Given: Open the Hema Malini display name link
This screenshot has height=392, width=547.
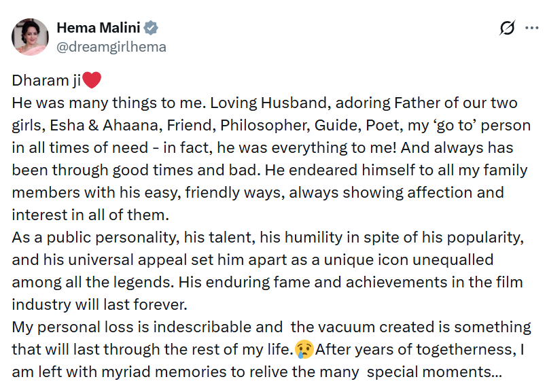Looking at the screenshot, I should pos(99,28).
